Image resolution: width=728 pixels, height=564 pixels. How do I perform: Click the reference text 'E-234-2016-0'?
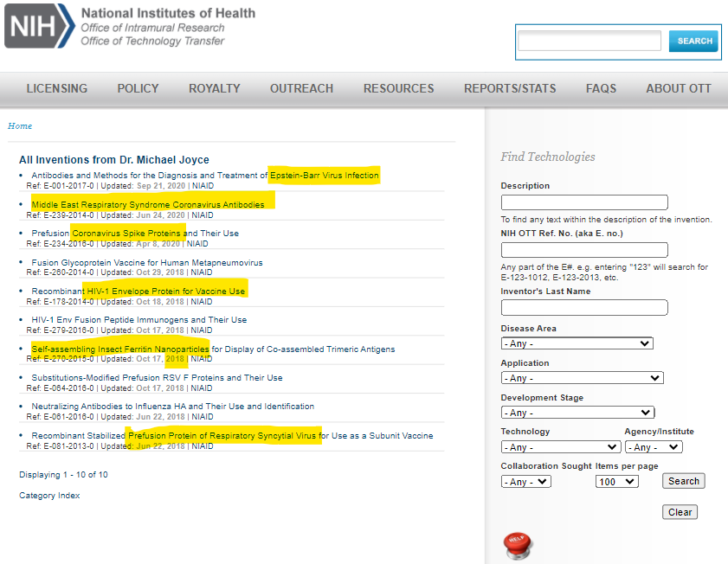pyautogui.click(x=68, y=244)
